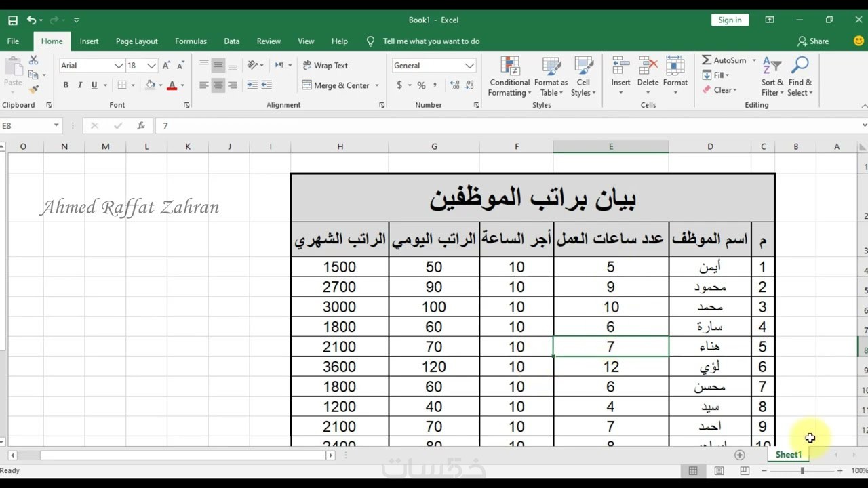Screen dimensions: 868x488
Task: Click the Format Painter brush icon
Action: pyautogui.click(x=33, y=89)
